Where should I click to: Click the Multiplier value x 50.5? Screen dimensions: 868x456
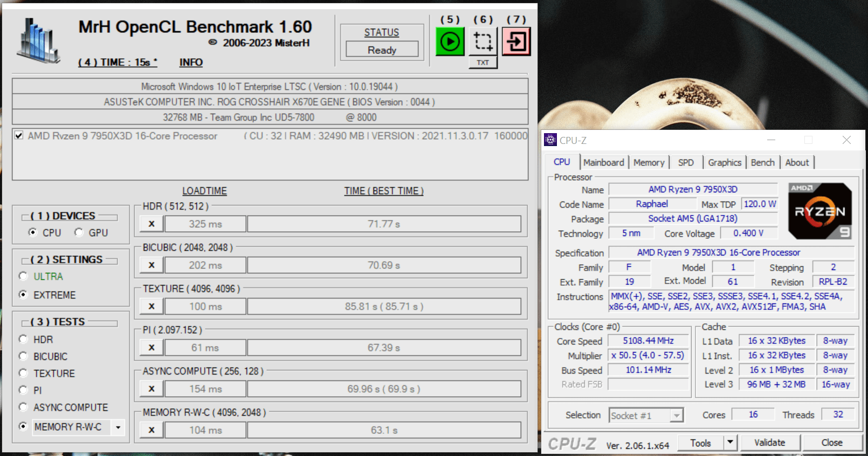pos(648,355)
